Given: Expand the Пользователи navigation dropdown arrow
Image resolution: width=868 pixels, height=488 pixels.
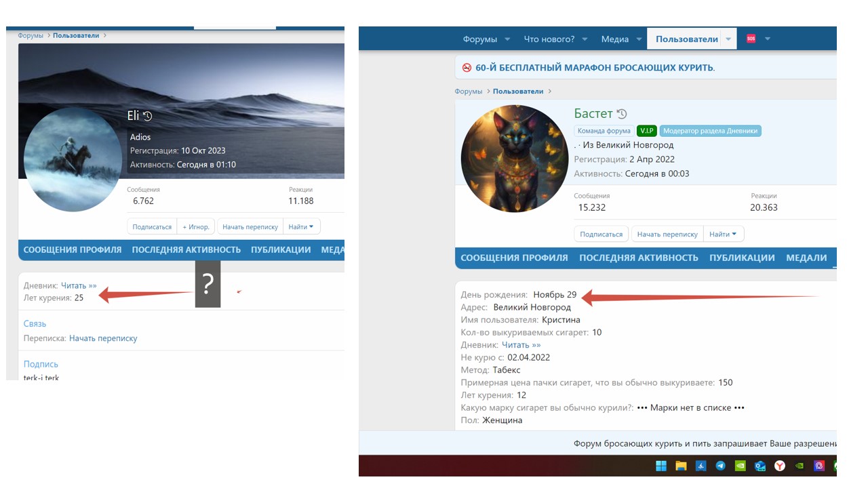Looking at the screenshot, I should 728,39.
